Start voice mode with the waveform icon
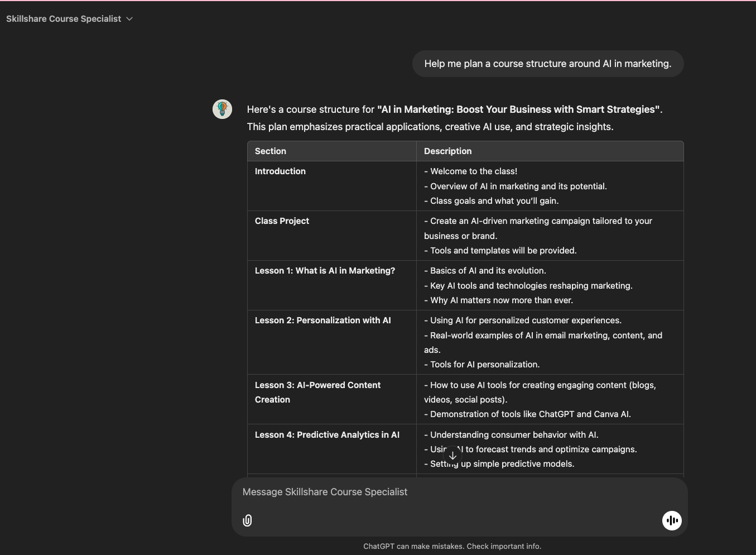Screen dimensions: 756x555 pos(672,520)
